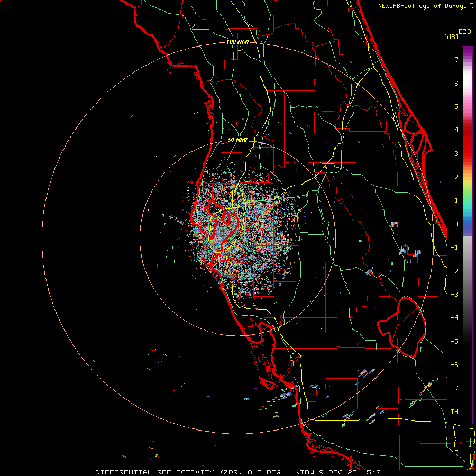Click the 4 value on color scale
Image resolution: width=476 pixels, height=476 pixels.
coord(456,130)
